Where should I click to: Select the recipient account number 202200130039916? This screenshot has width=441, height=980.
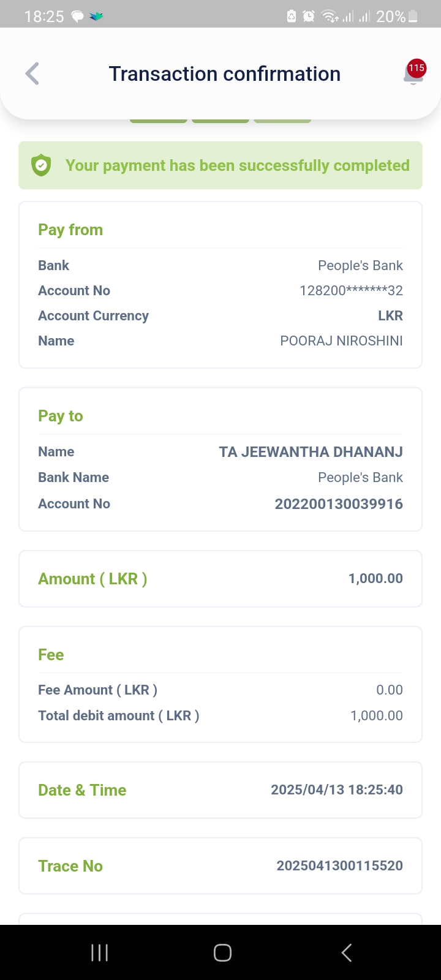(339, 504)
